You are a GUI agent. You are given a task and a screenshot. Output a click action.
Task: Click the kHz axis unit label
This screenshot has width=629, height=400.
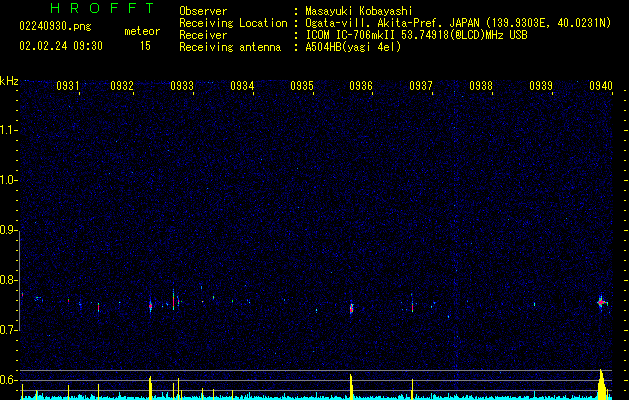[x=9, y=81]
